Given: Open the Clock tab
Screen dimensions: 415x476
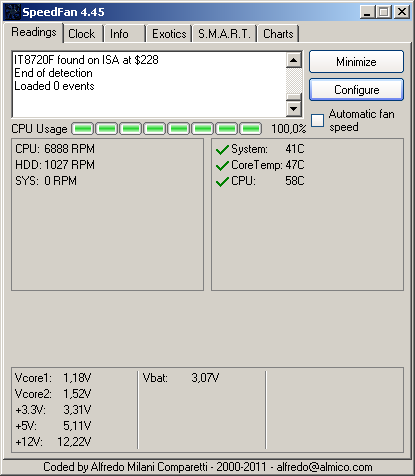Looking at the screenshot, I should (82, 34).
